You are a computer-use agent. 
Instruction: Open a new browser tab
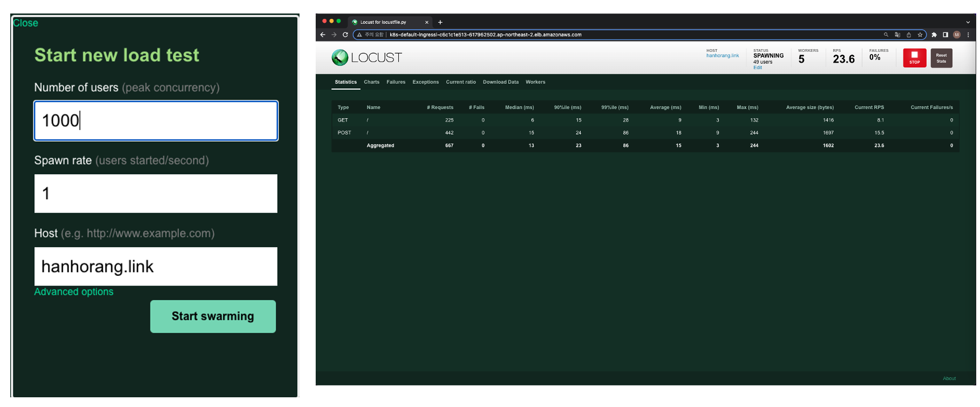440,22
